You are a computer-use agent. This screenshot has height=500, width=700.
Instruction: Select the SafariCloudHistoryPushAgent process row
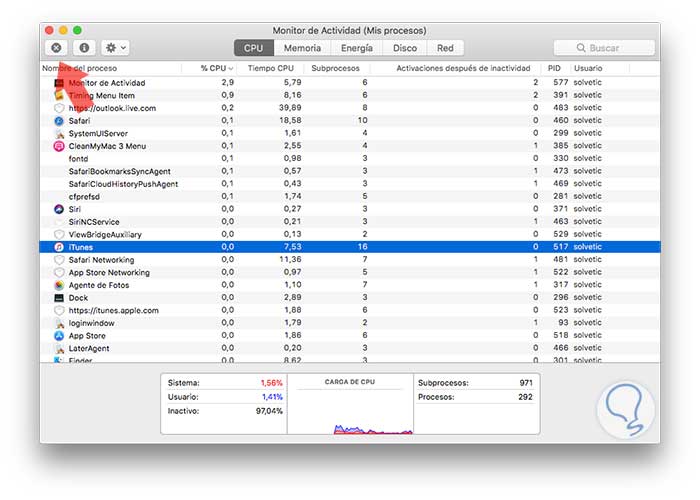coord(350,184)
